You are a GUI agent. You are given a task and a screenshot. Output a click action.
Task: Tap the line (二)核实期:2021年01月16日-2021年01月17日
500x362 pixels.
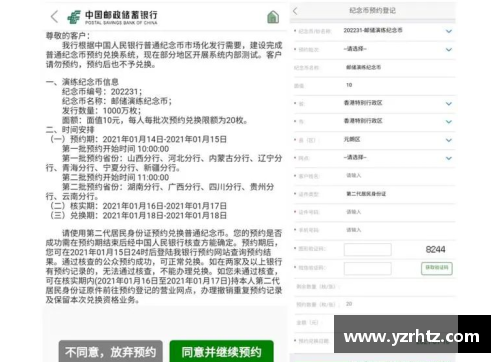(x=138, y=206)
